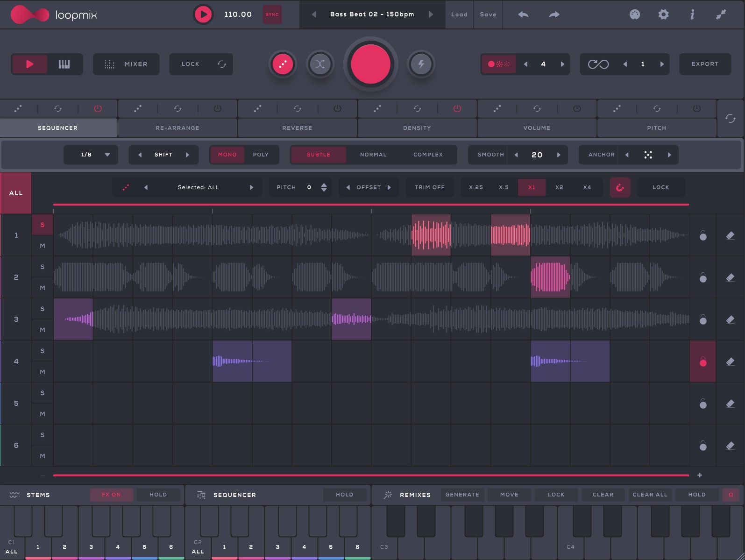Solo track 2 with S button
The width and height of the screenshot is (745, 560).
click(43, 267)
